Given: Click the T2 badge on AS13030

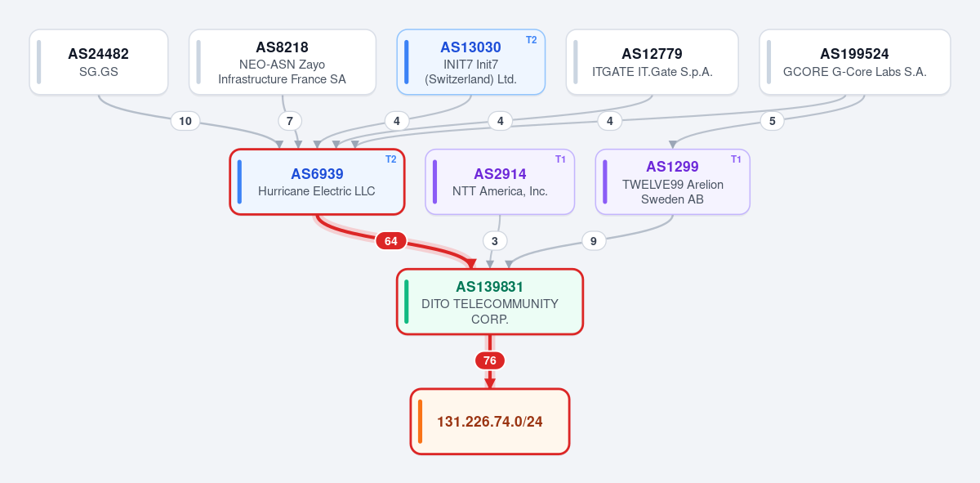Looking at the screenshot, I should tap(532, 40).
